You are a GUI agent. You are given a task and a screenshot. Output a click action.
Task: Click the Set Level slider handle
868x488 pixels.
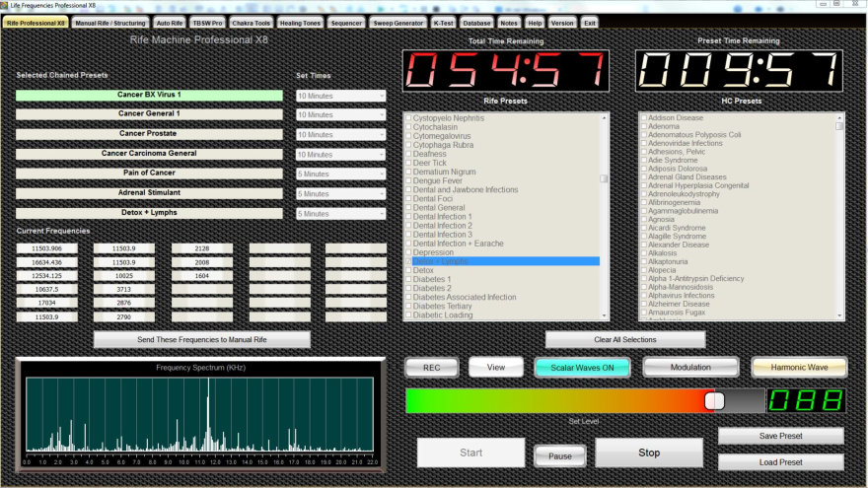tap(714, 400)
